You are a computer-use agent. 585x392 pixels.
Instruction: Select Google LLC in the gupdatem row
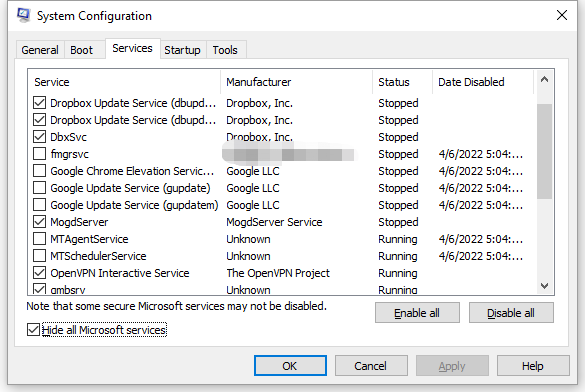tap(253, 205)
